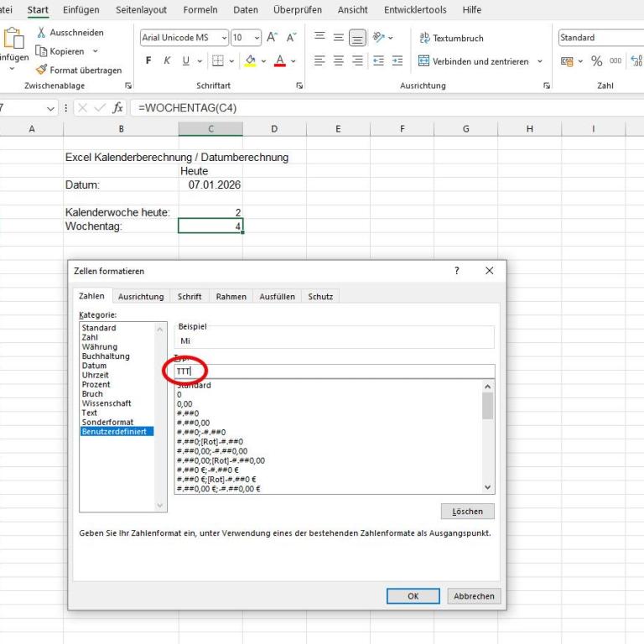Click the Typ input field containing TTT

[x=335, y=371]
